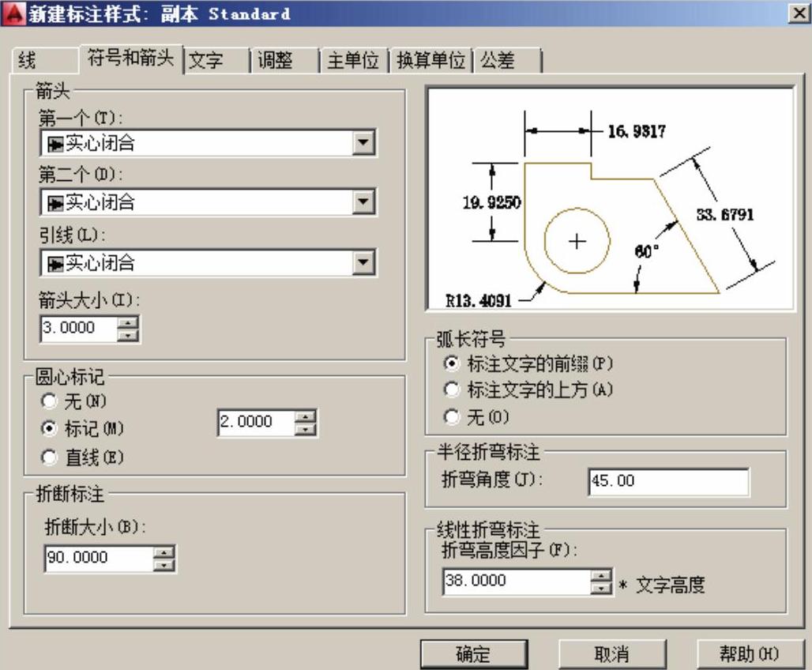Decrease the jog height factor spinner
Screen dimensions: 812x670
(601, 589)
